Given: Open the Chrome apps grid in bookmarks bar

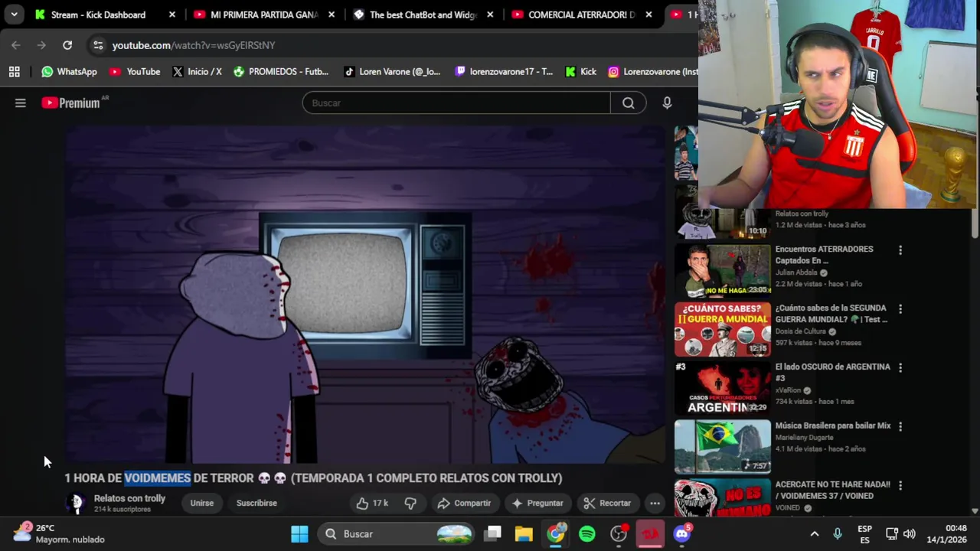Looking at the screenshot, I should (x=14, y=72).
